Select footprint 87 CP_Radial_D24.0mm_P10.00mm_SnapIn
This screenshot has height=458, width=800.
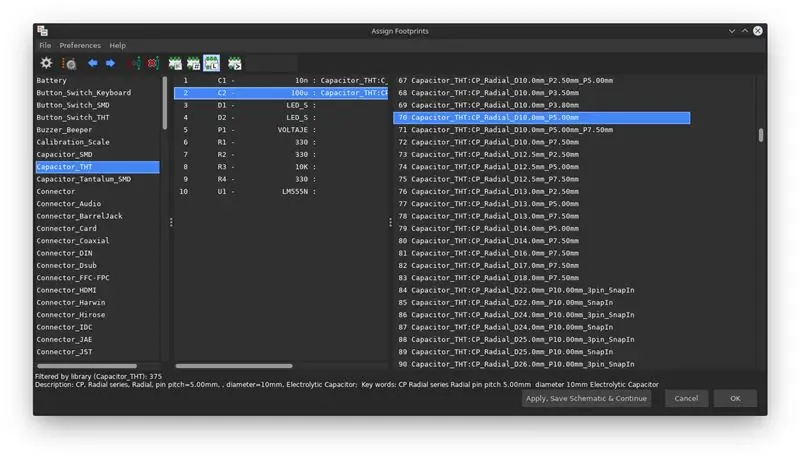[541, 327]
